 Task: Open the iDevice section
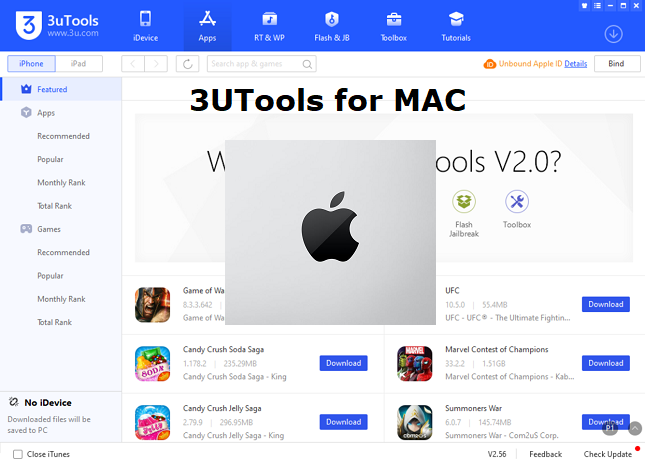[146, 26]
